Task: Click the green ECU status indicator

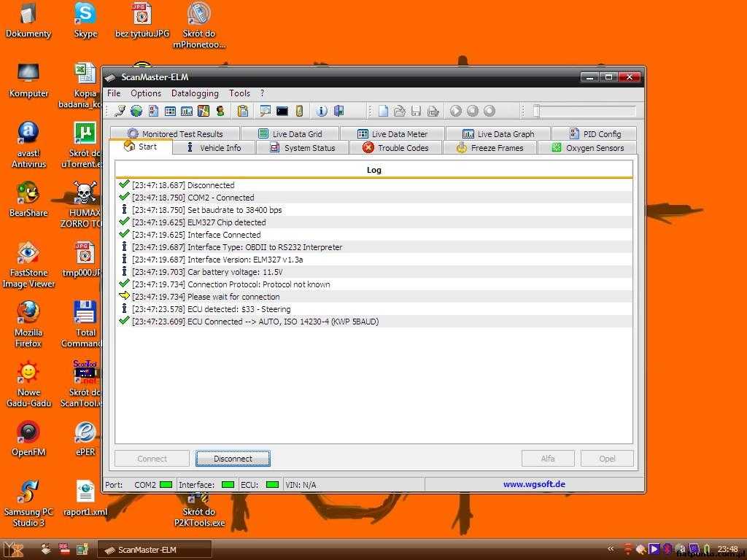Action: coord(272,485)
